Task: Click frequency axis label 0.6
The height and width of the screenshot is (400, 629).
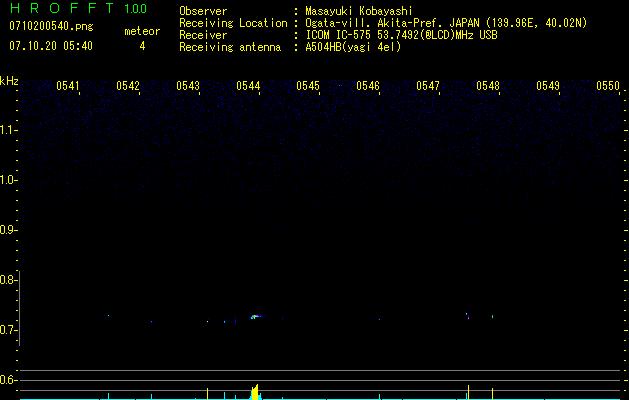Action: 7,380
